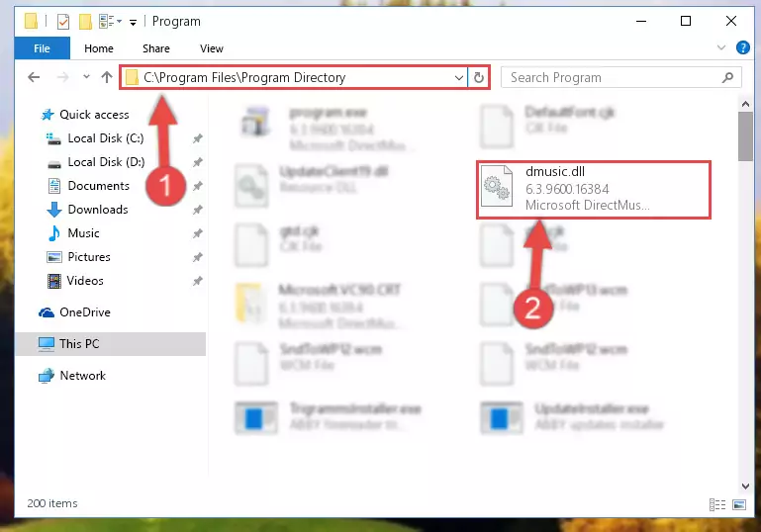
Task: Click the pin icon beside Downloads
Action: [x=198, y=210]
